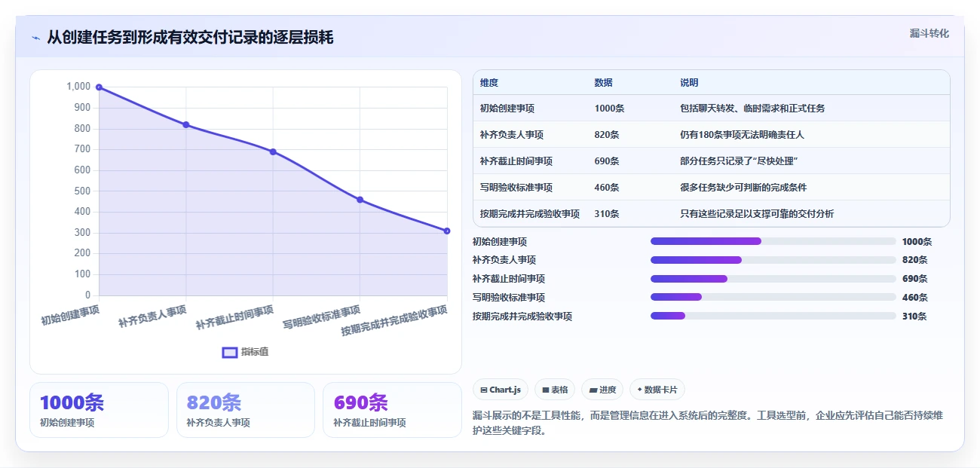
Task: Select the chart data point at 820
Action: click(x=185, y=124)
